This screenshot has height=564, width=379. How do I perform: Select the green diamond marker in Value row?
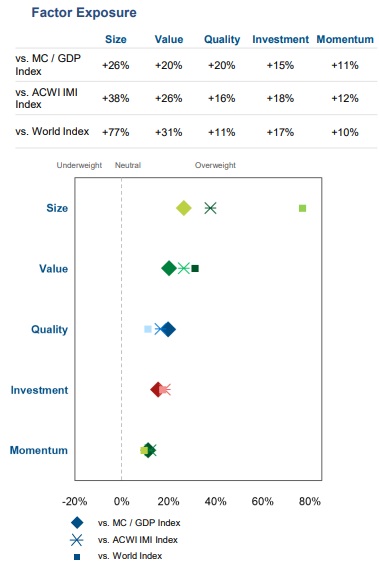click(169, 268)
